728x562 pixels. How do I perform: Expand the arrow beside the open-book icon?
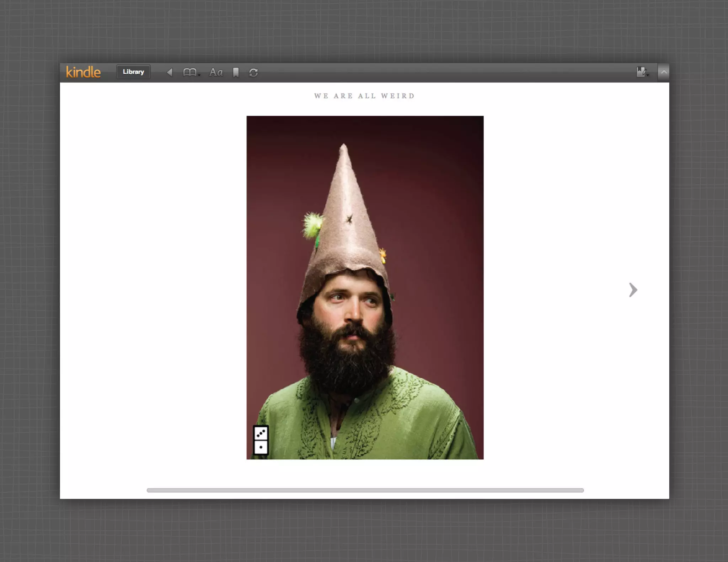199,75
